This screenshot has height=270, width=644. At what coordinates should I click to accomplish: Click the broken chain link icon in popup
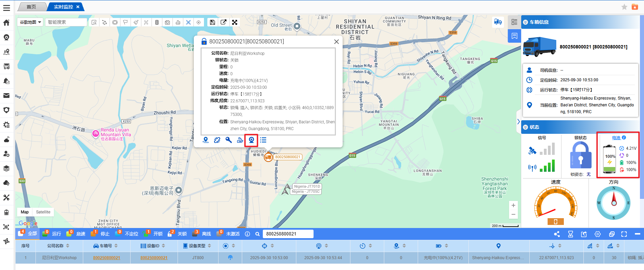click(x=217, y=140)
